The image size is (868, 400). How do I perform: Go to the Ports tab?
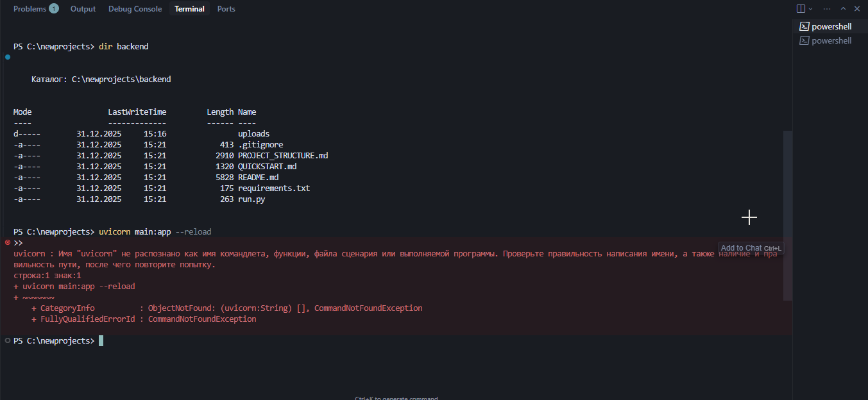coord(226,9)
